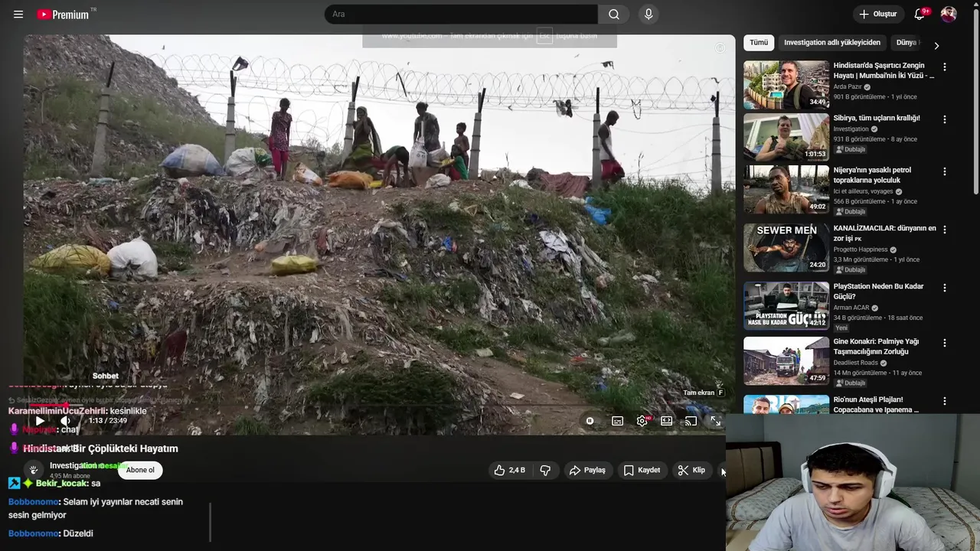
Task: Exit full screen with the player's corner icon
Action: point(715,421)
